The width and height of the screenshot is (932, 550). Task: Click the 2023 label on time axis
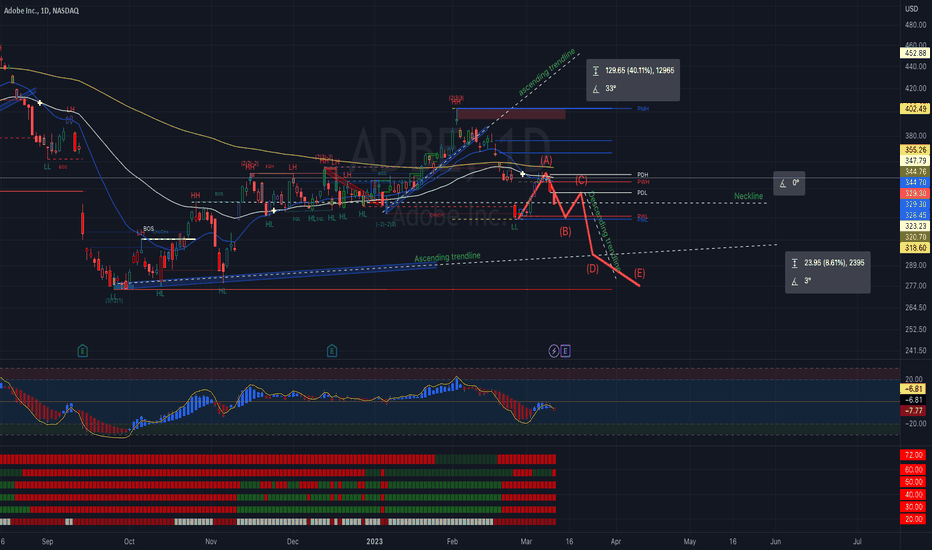374,542
